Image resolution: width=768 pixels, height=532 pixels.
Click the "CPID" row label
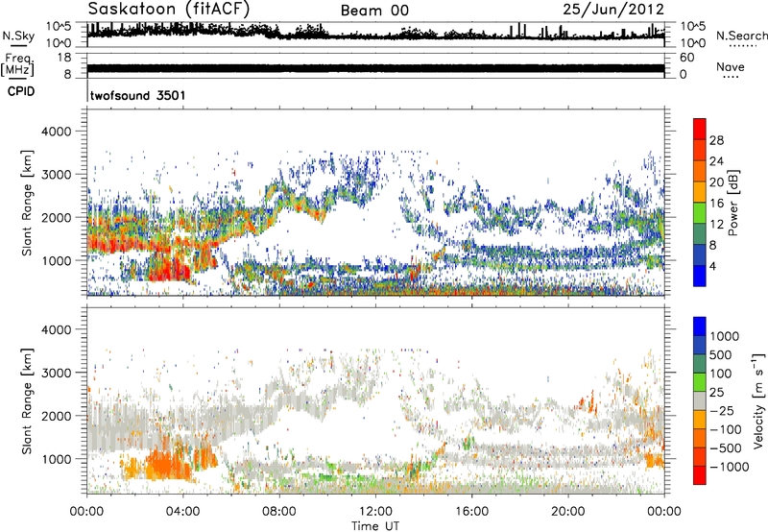(x=21, y=91)
